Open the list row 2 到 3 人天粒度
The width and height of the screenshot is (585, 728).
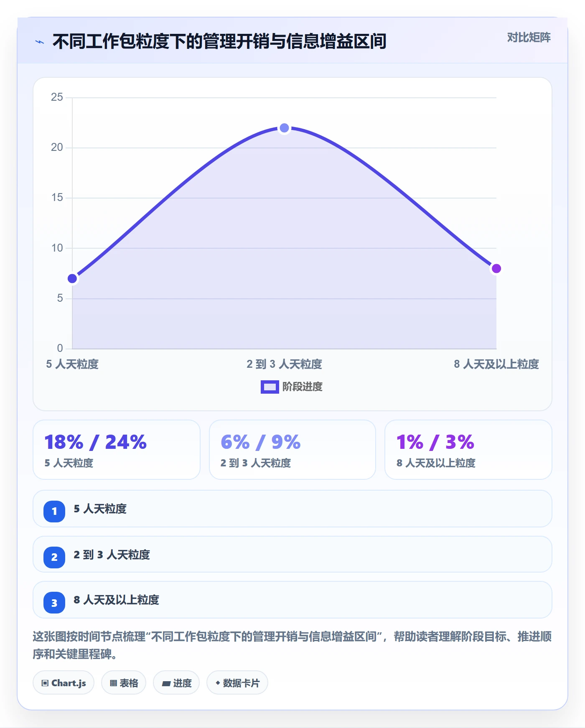click(x=292, y=555)
